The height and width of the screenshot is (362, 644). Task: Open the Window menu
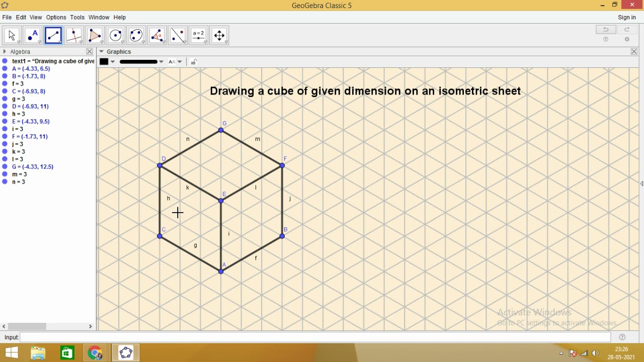[99, 17]
